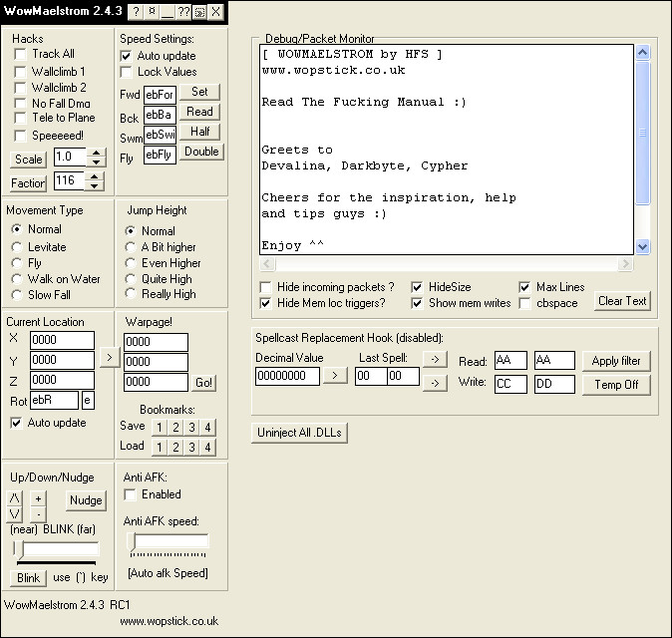Save bookmark slot 1
The image size is (672, 638).
[159, 428]
